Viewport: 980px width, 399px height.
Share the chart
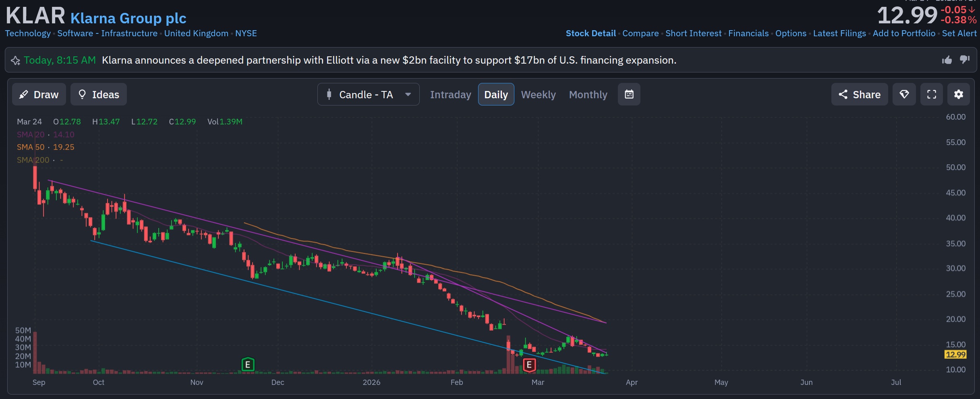click(x=860, y=94)
